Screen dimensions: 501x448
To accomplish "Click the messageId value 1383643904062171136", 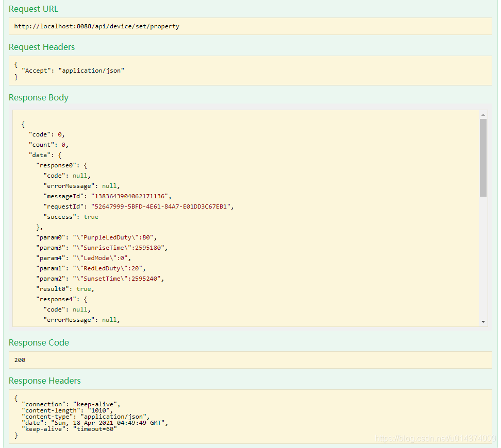I will 129,196.
